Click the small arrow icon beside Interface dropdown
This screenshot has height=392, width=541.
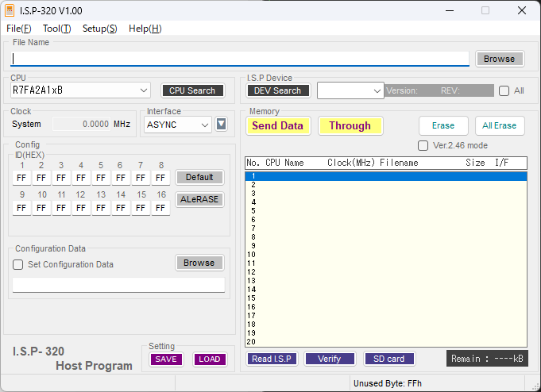222,124
